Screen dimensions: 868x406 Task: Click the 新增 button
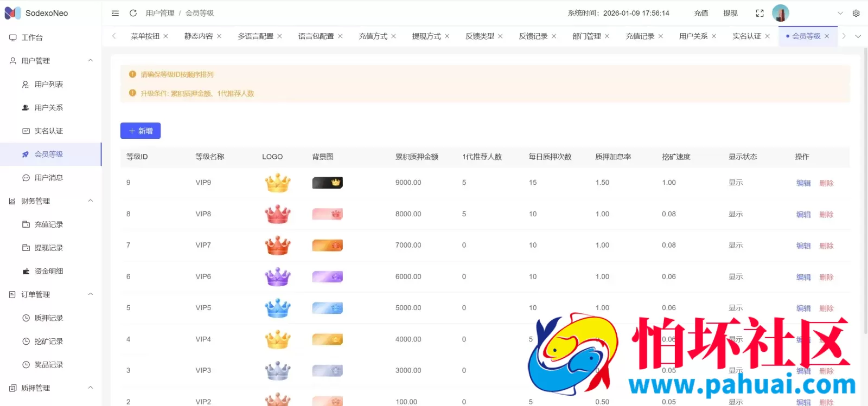[x=141, y=131]
